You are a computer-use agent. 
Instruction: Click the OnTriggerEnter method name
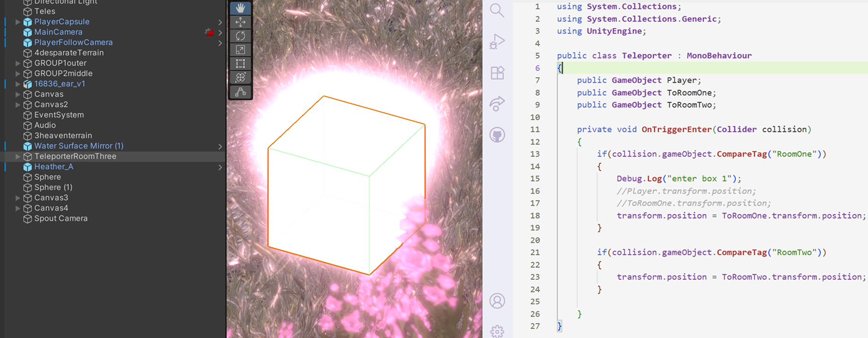point(676,129)
